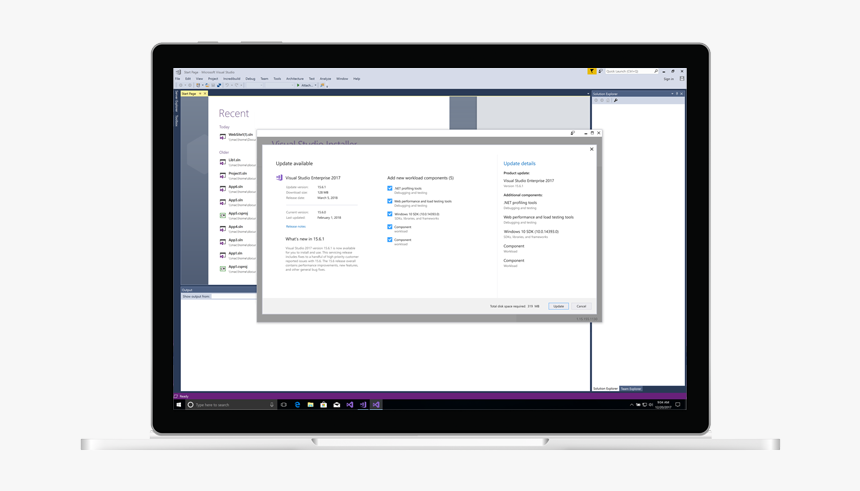Click the feedback icon beside Quick Launch
Image resolution: width=860 pixels, height=491 pixels.
601,71
